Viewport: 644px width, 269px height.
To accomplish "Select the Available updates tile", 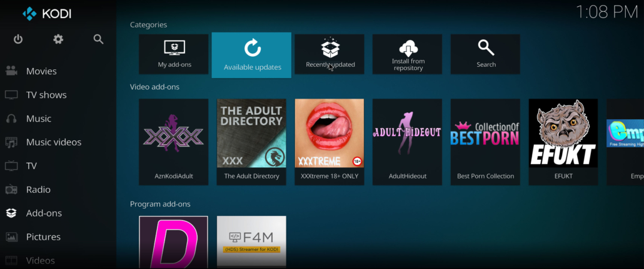I will pyautogui.click(x=251, y=55).
